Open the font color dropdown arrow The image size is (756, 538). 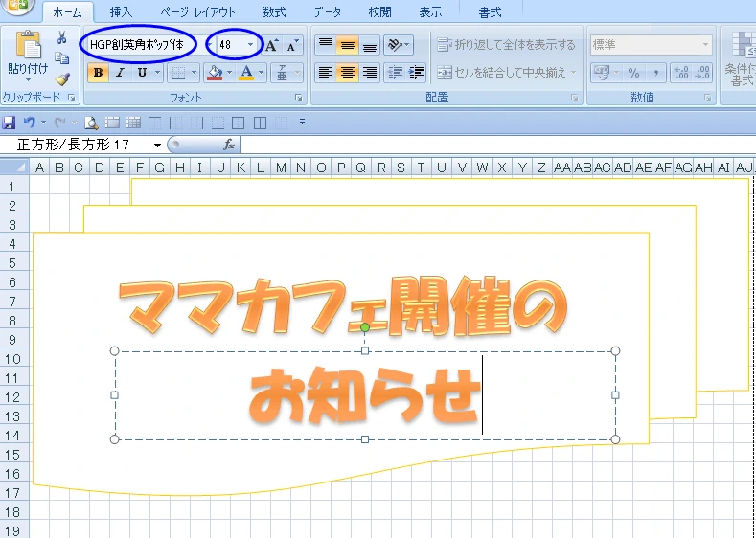[x=261, y=73]
